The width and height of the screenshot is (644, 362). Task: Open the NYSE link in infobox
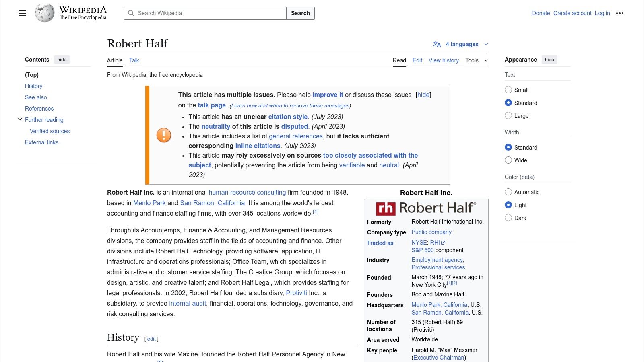pos(419,243)
